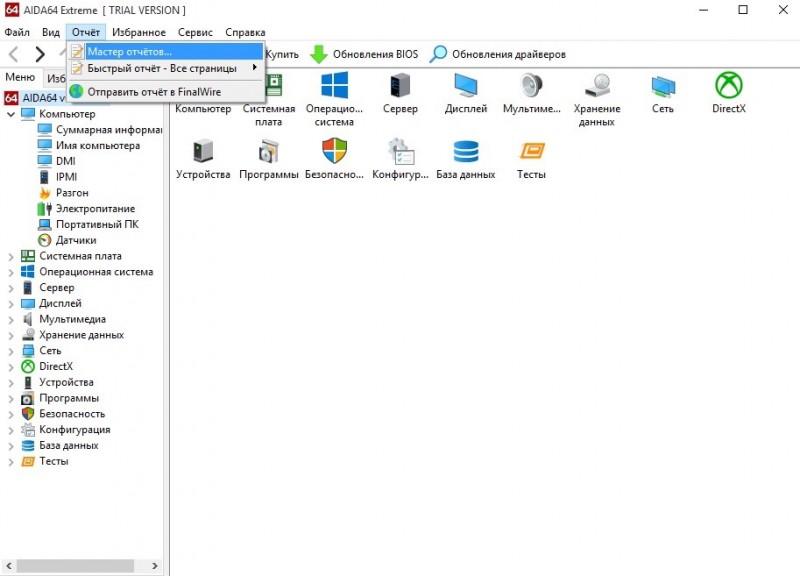Image resolution: width=800 pixels, height=576 pixels.
Task: Open the Тесты icon in main pane
Action: click(532, 151)
